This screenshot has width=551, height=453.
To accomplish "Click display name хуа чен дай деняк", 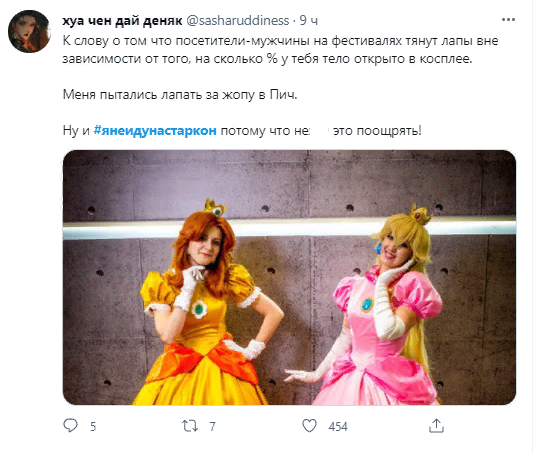I will 122,20.
